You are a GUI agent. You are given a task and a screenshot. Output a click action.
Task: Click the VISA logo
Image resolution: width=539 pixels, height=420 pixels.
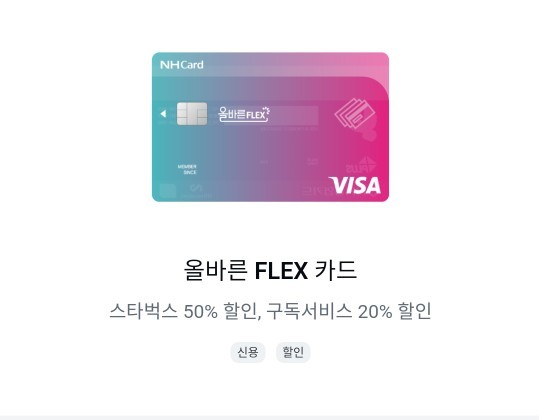coord(354,186)
